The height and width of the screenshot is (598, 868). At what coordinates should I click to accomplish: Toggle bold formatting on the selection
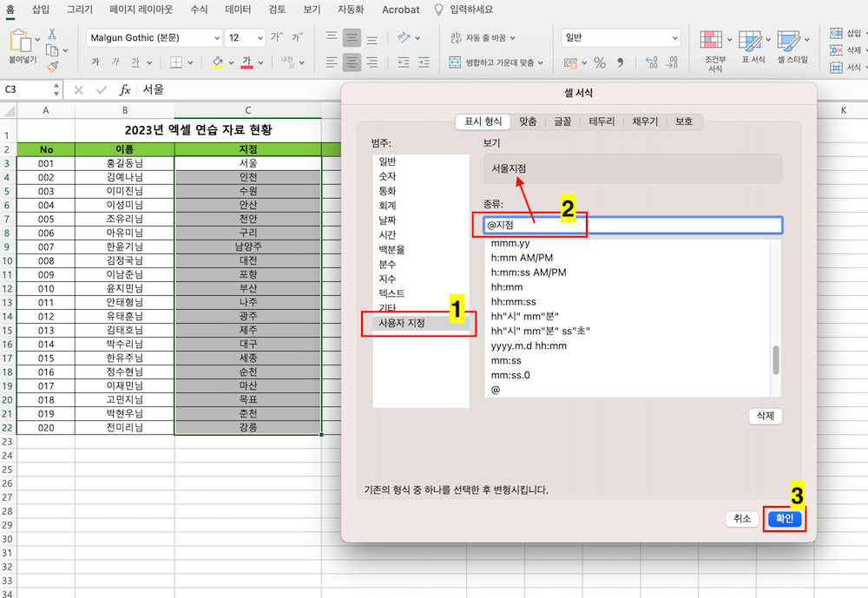95,61
